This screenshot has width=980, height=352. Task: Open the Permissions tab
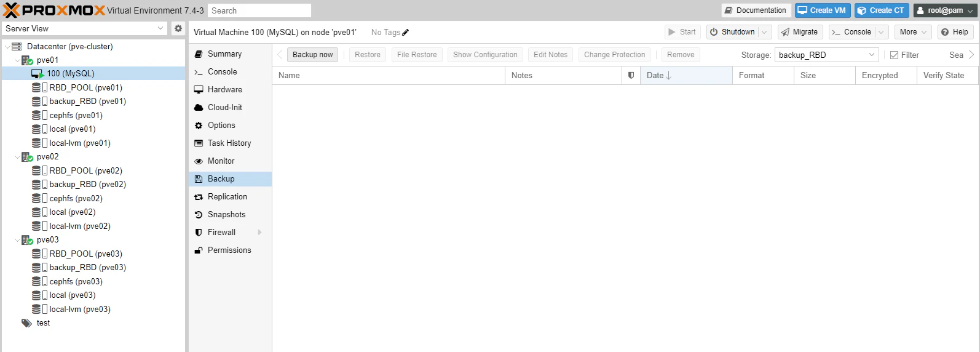[231, 250]
